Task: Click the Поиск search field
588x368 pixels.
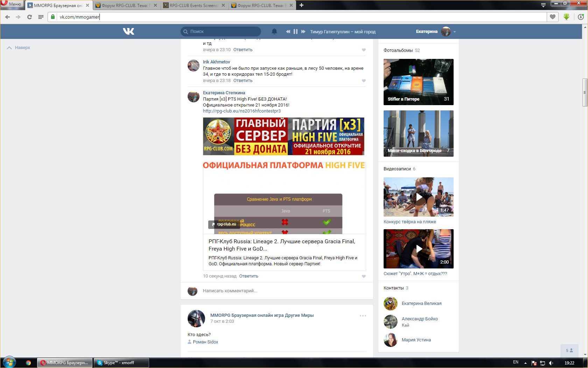Action: pyautogui.click(x=224, y=32)
